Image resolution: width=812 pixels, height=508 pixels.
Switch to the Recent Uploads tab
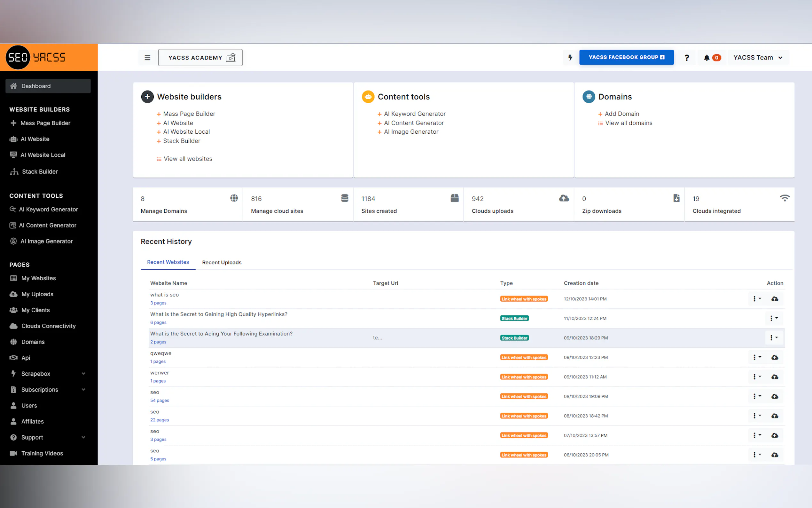coord(222,262)
